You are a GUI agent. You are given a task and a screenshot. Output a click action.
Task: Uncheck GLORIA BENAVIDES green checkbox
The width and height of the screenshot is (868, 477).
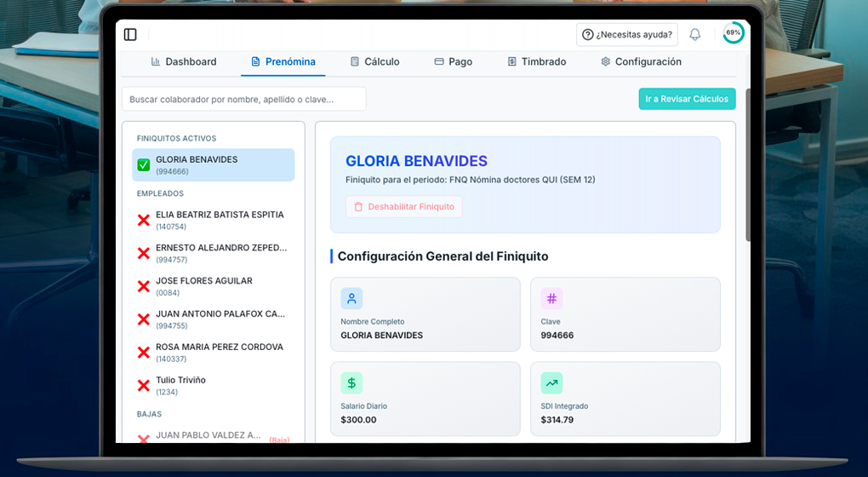pyautogui.click(x=143, y=165)
